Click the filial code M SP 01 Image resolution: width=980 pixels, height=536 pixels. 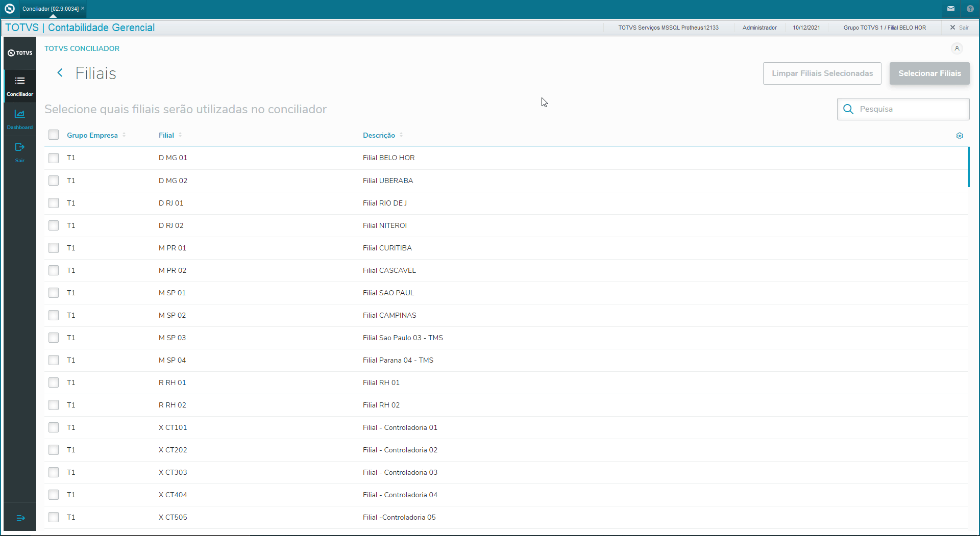click(172, 293)
